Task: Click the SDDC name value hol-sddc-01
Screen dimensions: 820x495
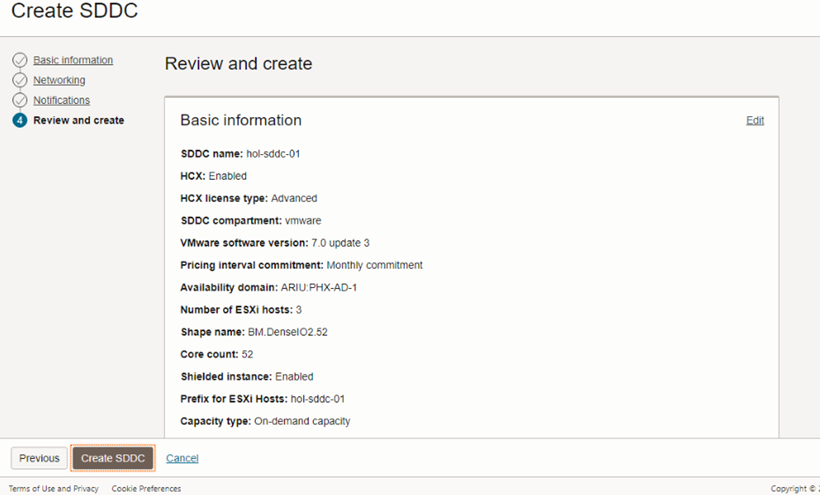Action: coord(273,154)
